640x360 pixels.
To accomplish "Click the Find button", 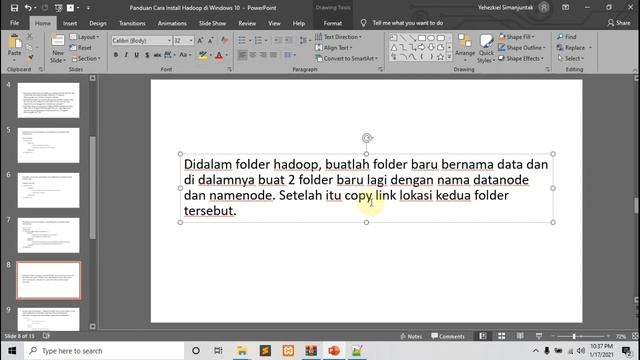I will (x=567, y=37).
